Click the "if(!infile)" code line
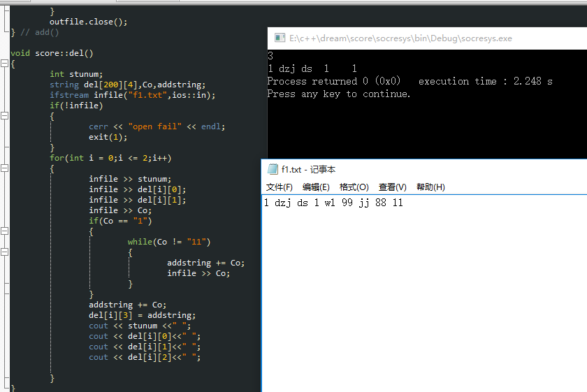 click(x=76, y=106)
